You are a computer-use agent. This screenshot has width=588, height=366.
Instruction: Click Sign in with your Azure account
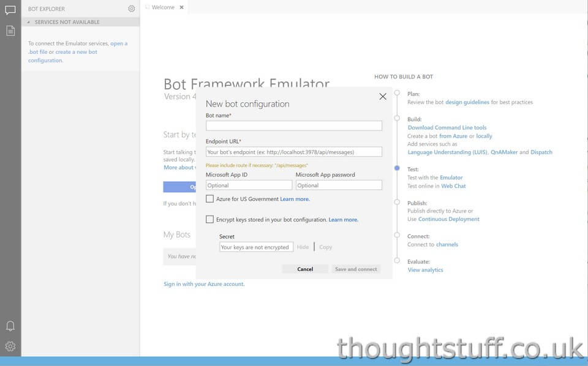pyautogui.click(x=204, y=284)
